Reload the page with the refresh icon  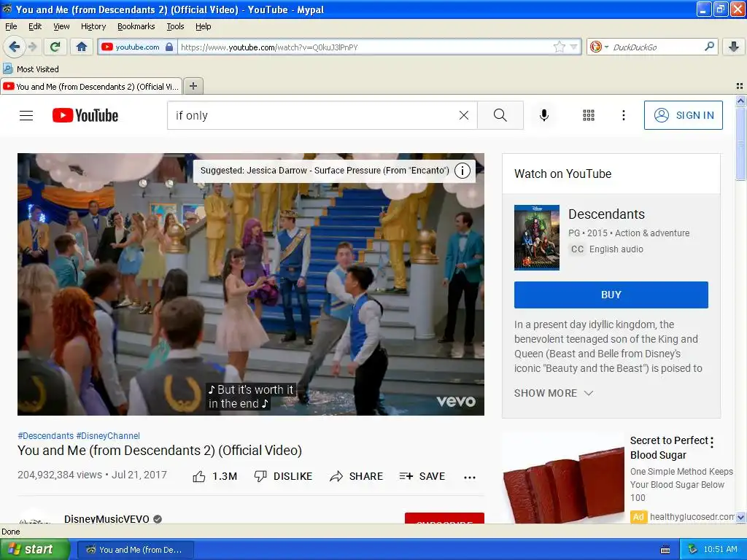[55, 47]
